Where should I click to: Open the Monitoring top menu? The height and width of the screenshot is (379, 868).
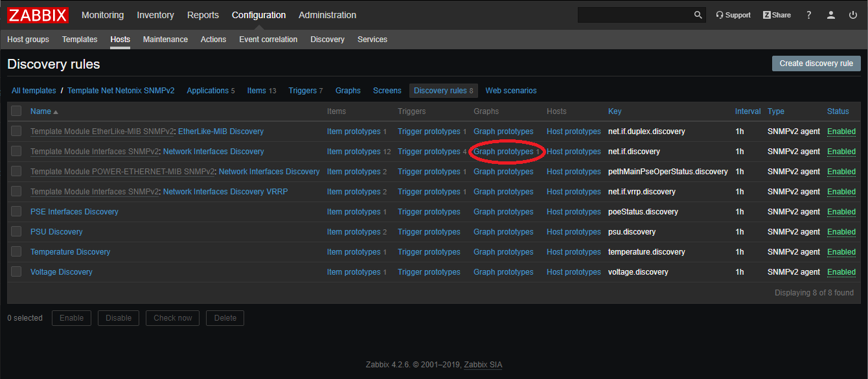point(102,15)
